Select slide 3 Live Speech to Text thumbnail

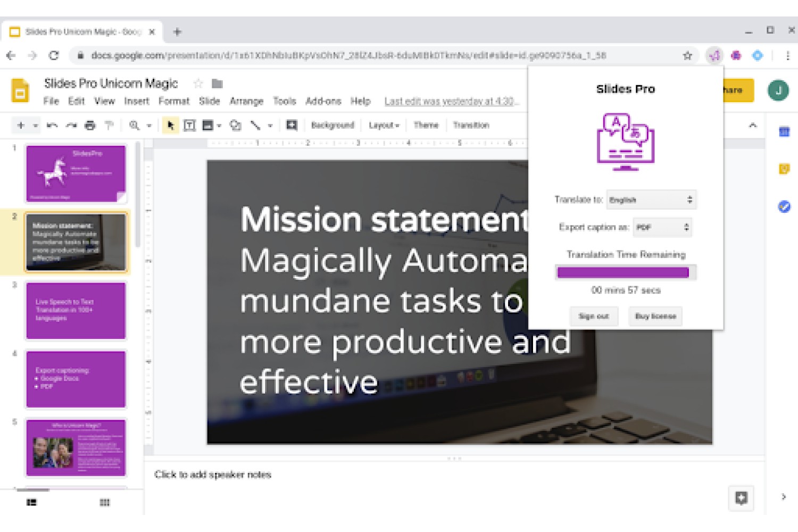(x=76, y=311)
